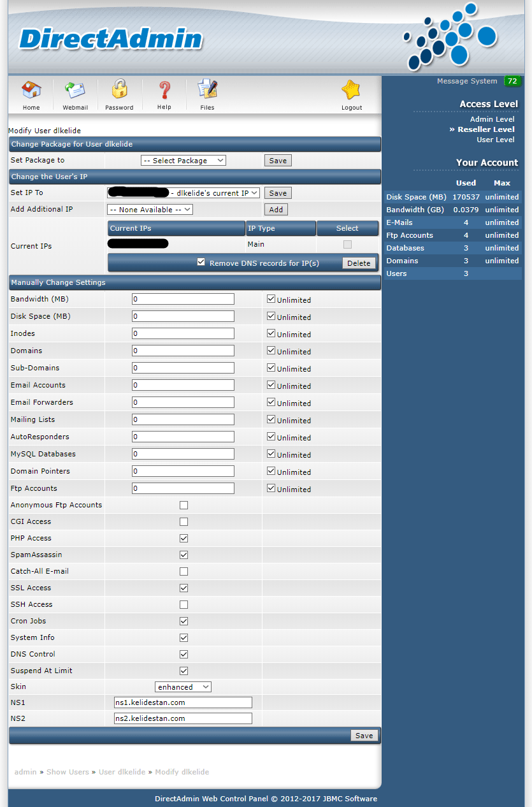Uncheck Unlimited for Domains row

(x=271, y=350)
